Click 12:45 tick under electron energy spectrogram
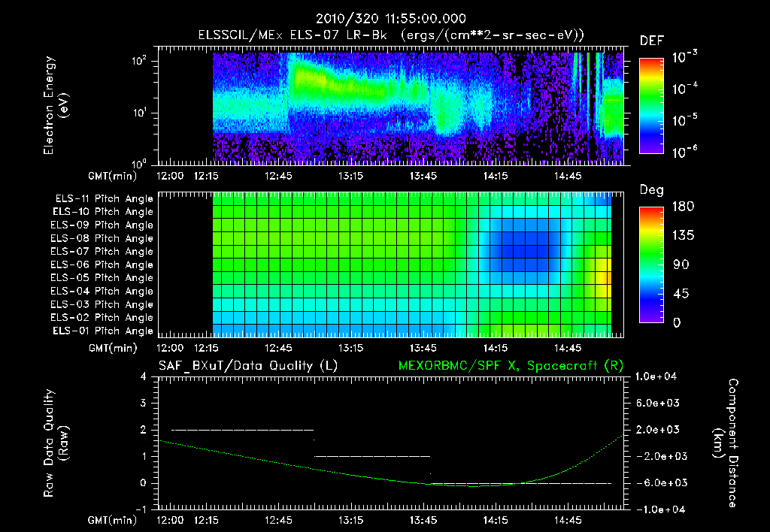The height and width of the screenshot is (532, 770). [x=278, y=176]
